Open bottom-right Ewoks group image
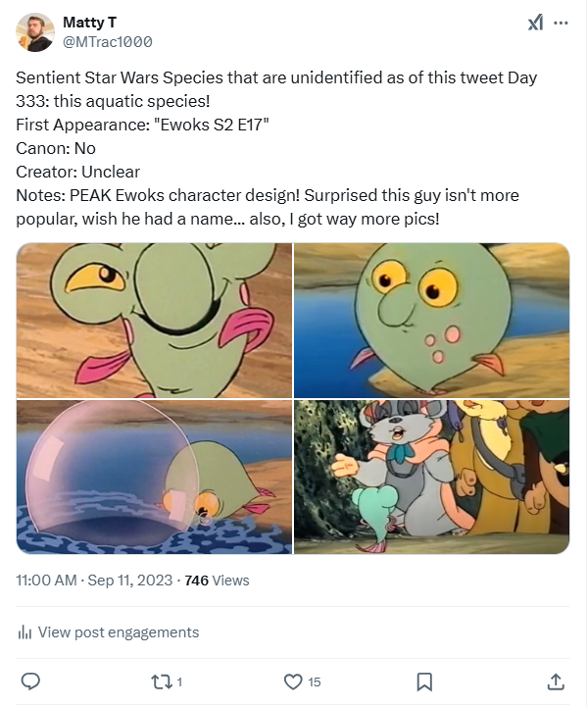 coord(432,477)
